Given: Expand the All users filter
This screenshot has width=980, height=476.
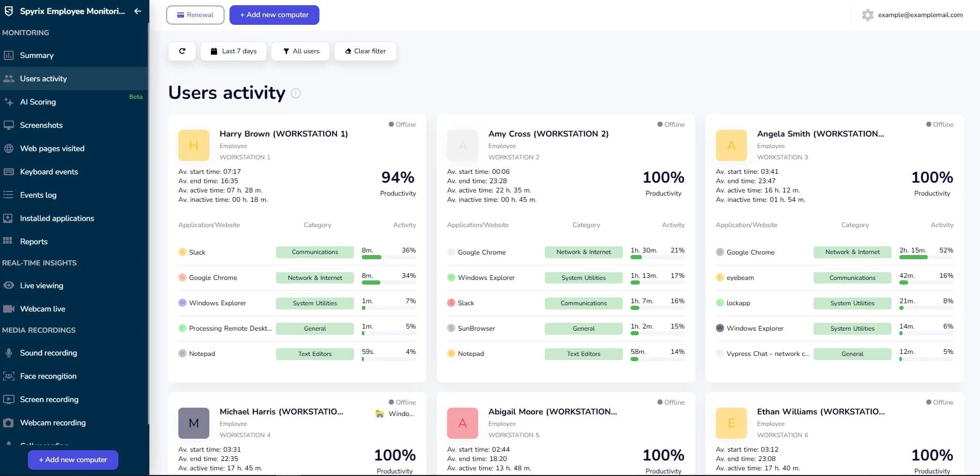Looking at the screenshot, I should 301,51.
